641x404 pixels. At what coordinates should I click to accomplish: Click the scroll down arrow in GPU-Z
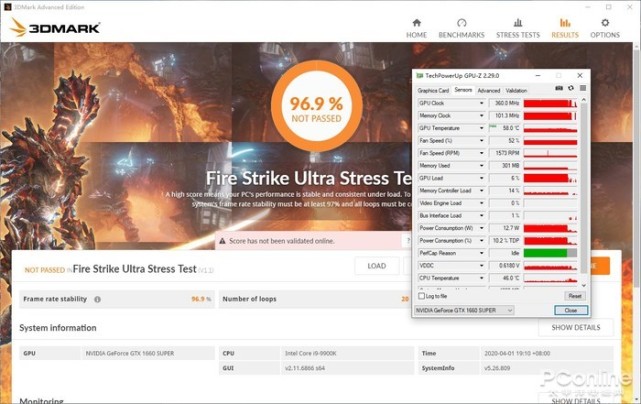(x=583, y=285)
